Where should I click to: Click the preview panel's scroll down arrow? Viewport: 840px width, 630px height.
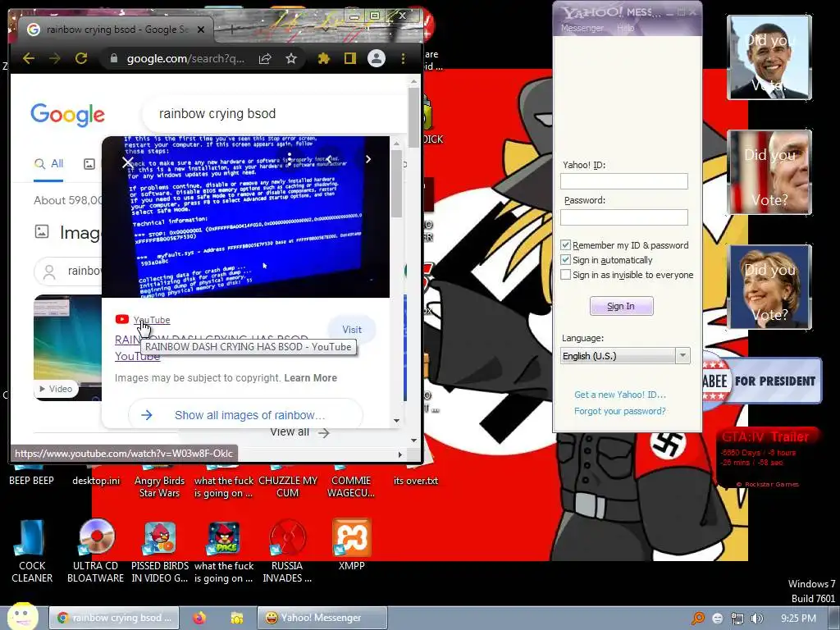point(396,421)
